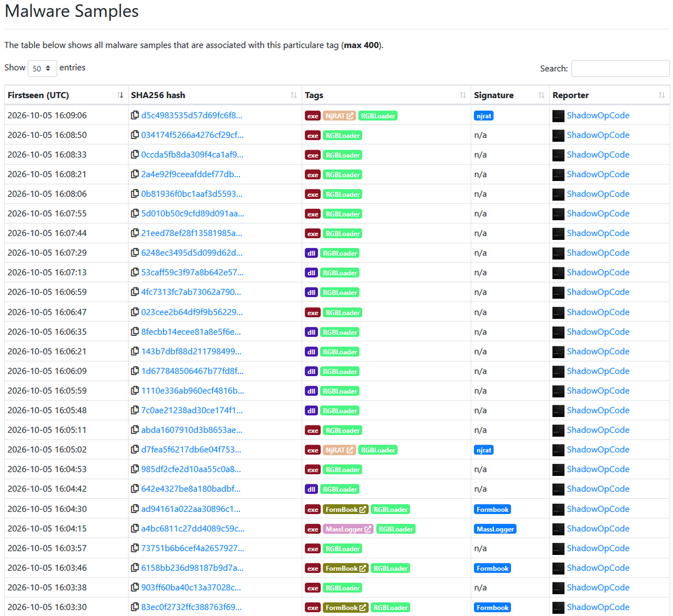
Task: Click RGBLoader tag in the 16:03:57 row
Action: [343, 549]
